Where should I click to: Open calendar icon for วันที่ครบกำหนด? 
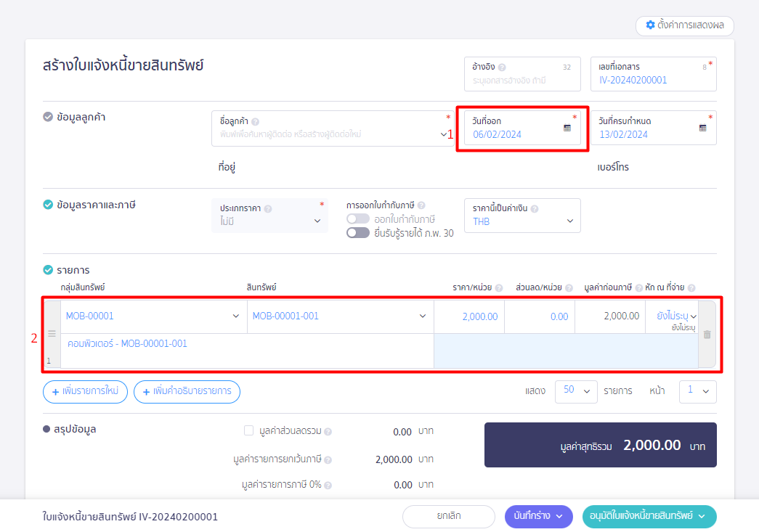pos(703,128)
